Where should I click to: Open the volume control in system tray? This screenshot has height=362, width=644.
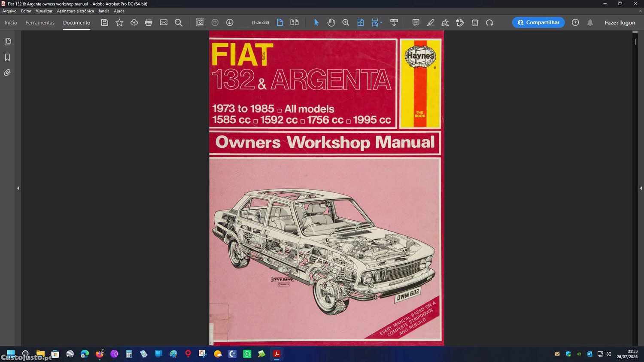click(608, 354)
